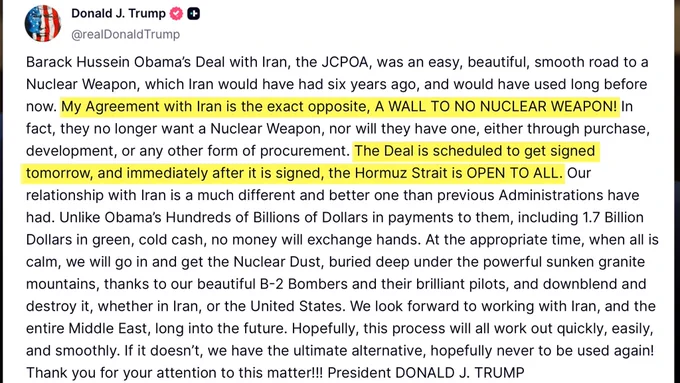Click the black plus badge beside name
Screen dimensions: 680x383
193,14
